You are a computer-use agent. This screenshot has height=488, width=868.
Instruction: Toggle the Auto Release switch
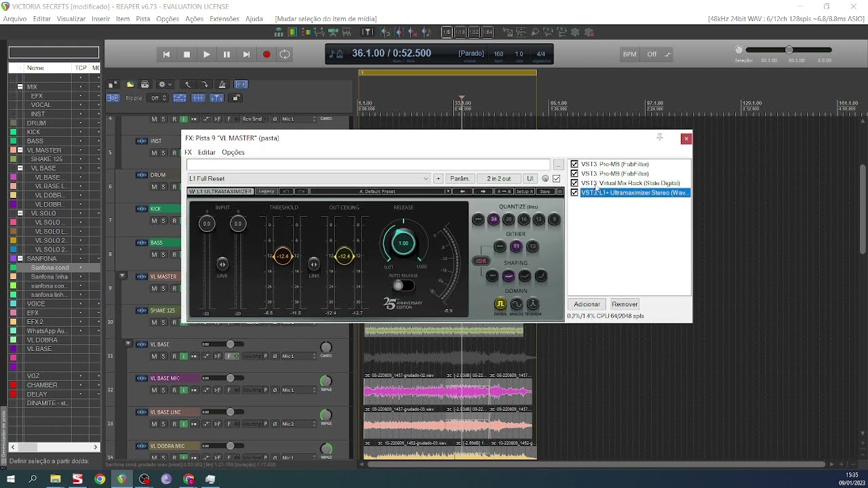[403, 285]
